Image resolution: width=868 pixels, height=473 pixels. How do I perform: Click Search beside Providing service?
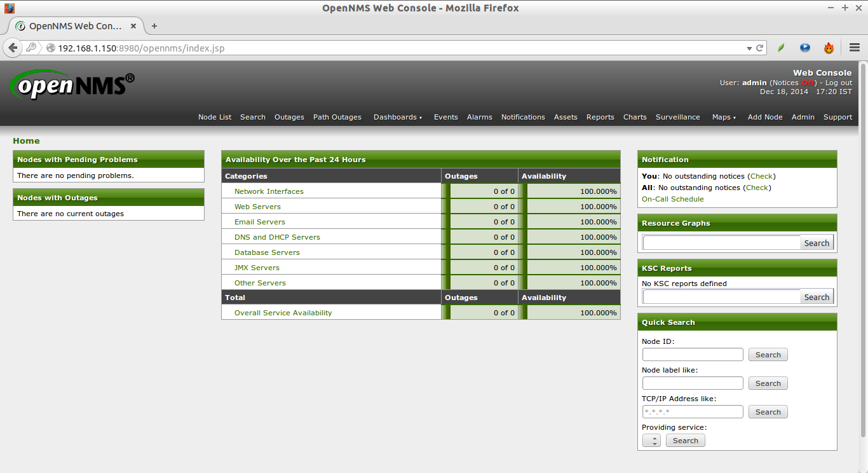(x=686, y=441)
